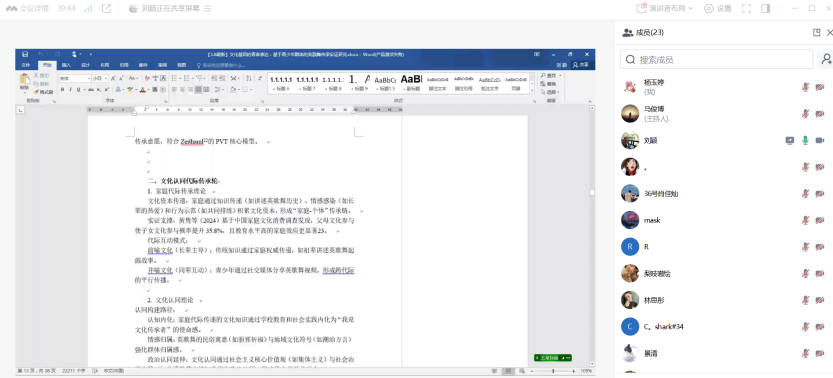
Task: Toggle 刘颖 green microphone icon
Action: [805, 140]
